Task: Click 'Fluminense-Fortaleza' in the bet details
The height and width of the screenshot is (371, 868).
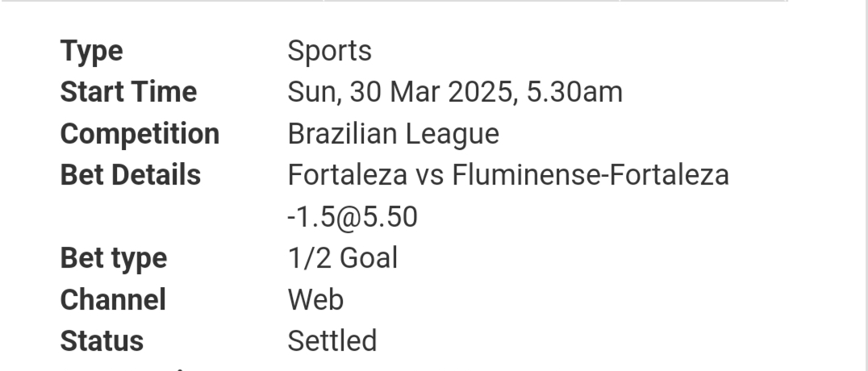Action: [590, 175]
